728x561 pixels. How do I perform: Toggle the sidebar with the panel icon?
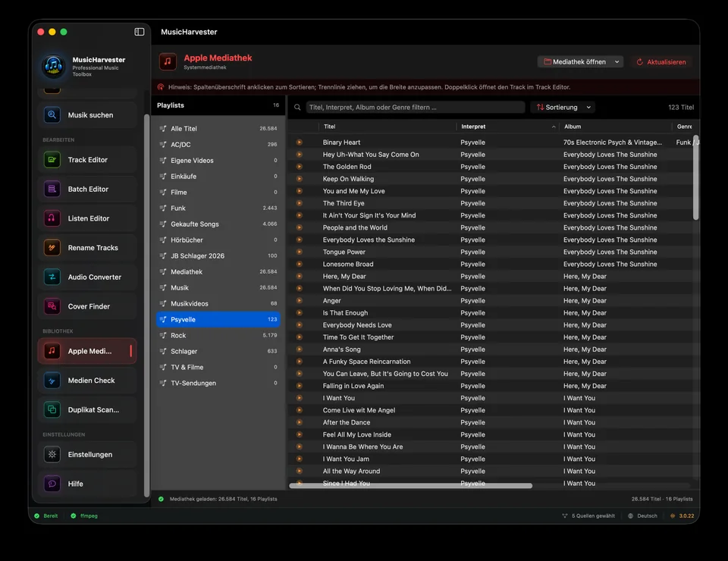click(x=140, y=32)
